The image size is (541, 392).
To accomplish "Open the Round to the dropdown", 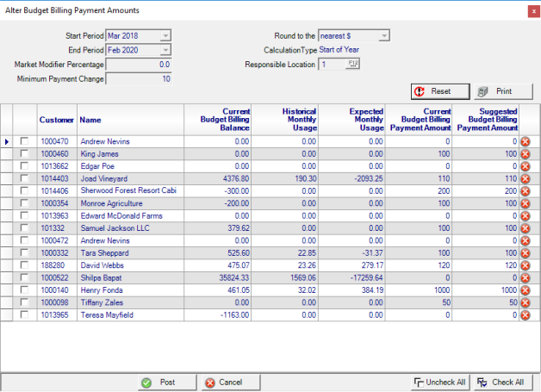I will click(384, 36).
